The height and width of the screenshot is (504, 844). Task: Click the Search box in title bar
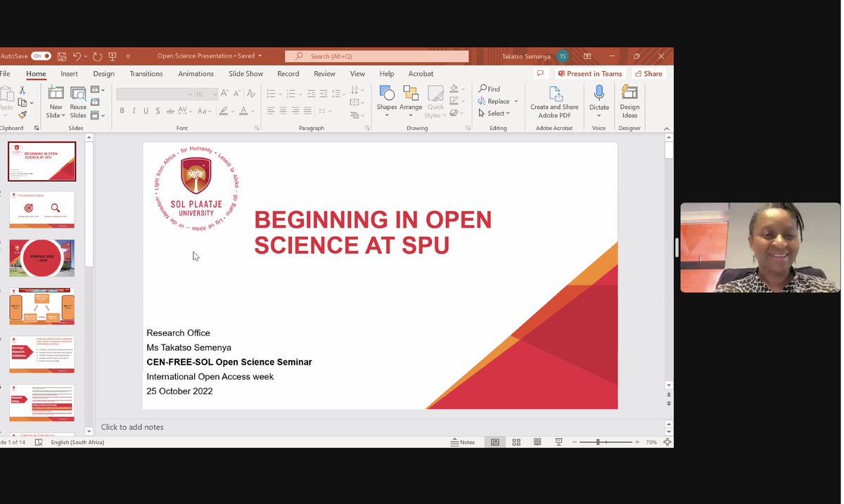(x=376, y=56)
